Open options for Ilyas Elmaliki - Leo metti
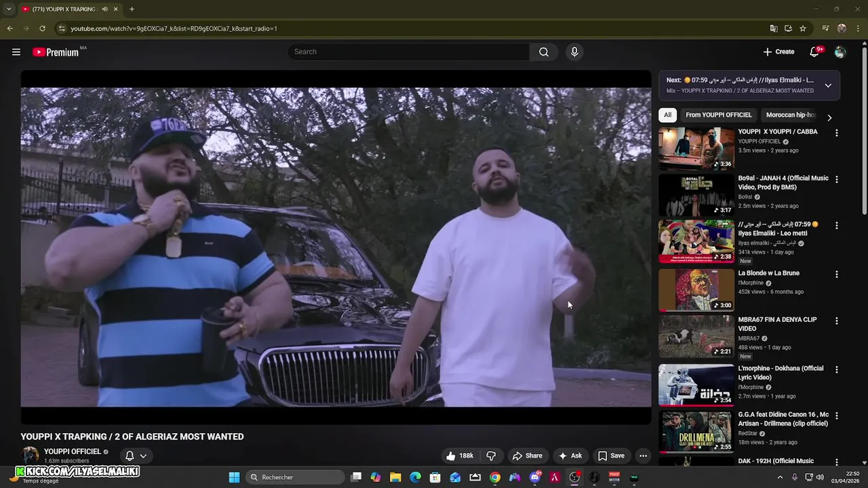The image size is (868, 488). click(x=836, y=225)
